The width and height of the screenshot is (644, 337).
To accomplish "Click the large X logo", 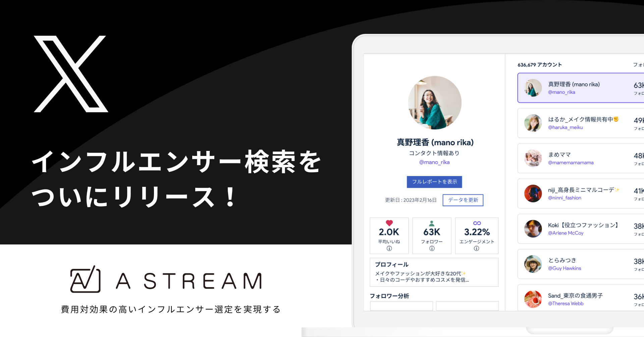I will (71, 74).
